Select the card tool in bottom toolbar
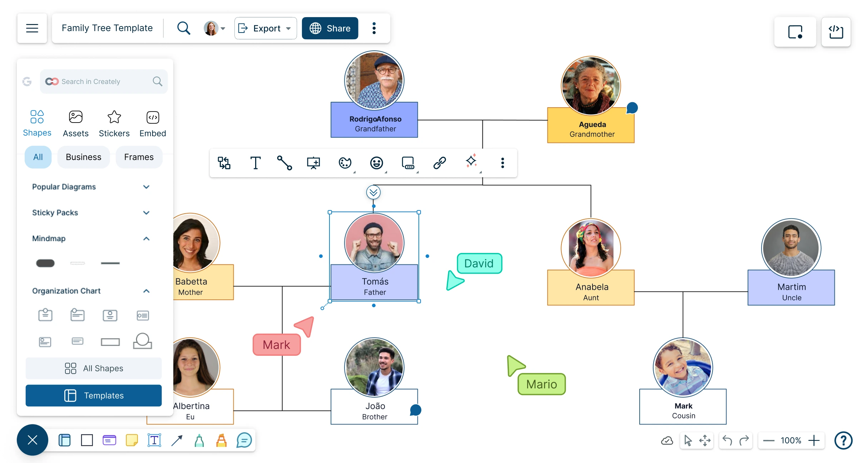Viewport: 868px width, 463px height. pos(109,440)
